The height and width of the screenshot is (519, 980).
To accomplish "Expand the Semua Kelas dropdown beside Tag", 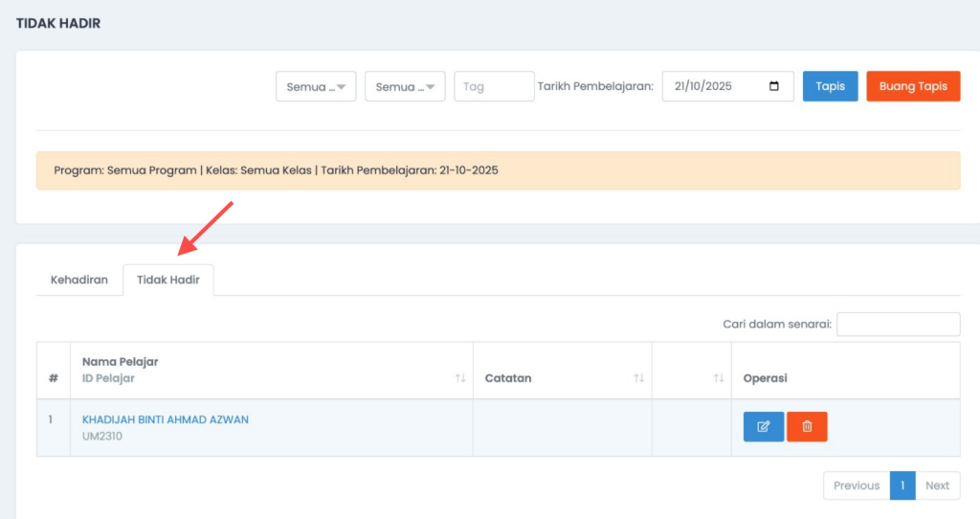I will click(x=405, y=86).
